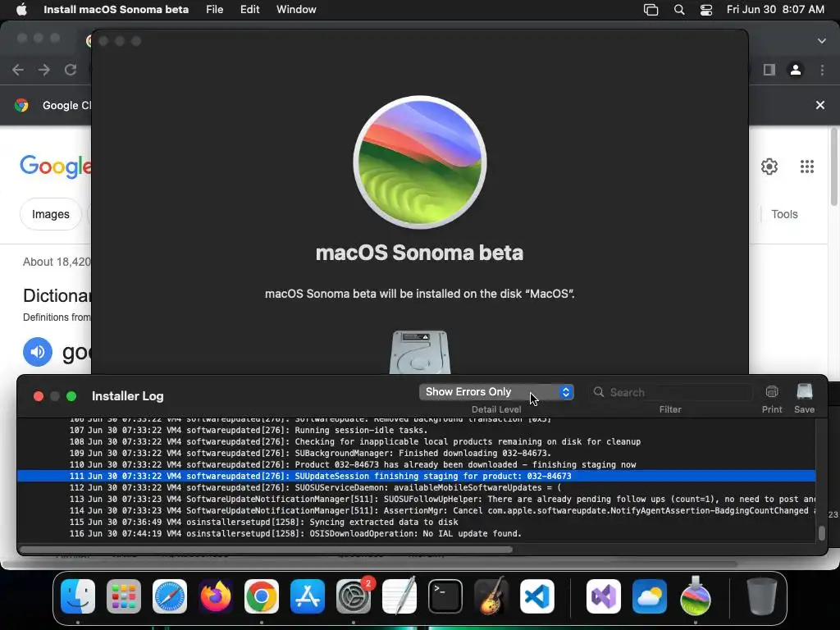The image size is (840, 630).
Task: Select log line 109 Finished downloading
Action: [x=416, y=453]
